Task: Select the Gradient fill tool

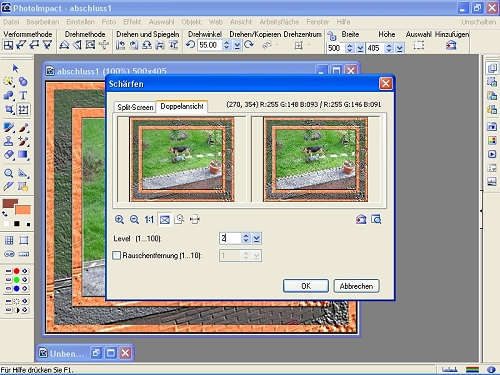Action: pos(23,155)
